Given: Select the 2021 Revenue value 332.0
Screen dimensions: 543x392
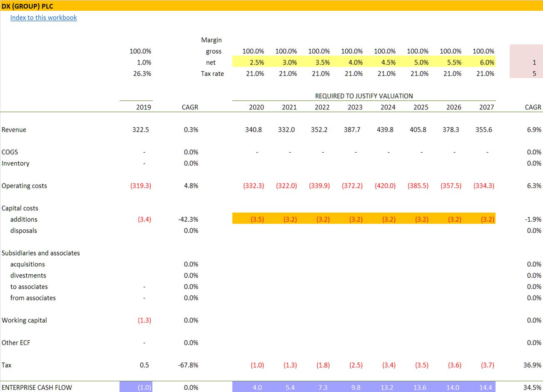Looking at the screenshot, I should [286, 130].
